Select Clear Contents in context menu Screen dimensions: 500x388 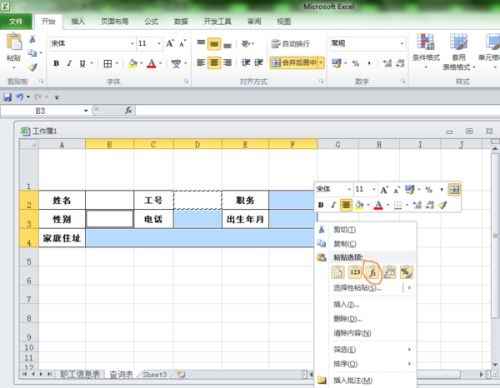pos(366,333)
